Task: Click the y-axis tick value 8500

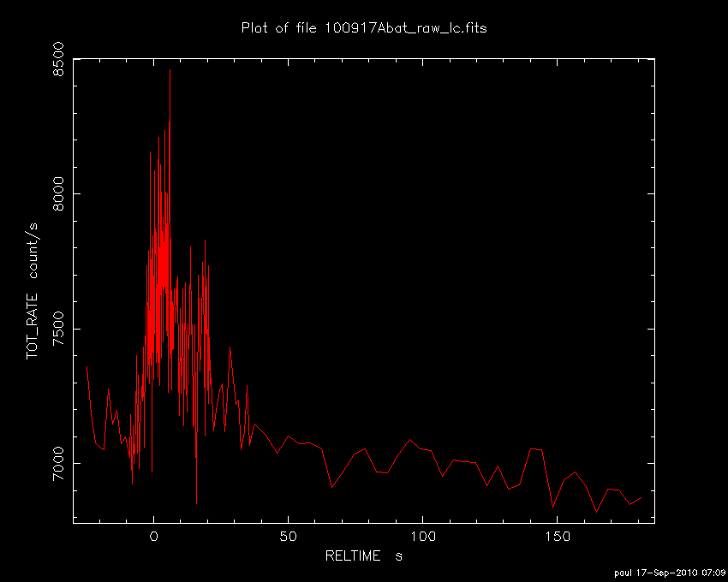Action: [58, 59]
